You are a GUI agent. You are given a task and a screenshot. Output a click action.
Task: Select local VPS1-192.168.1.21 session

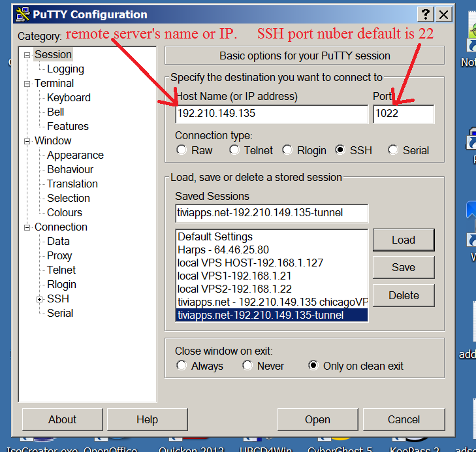(x=272, y=276)
